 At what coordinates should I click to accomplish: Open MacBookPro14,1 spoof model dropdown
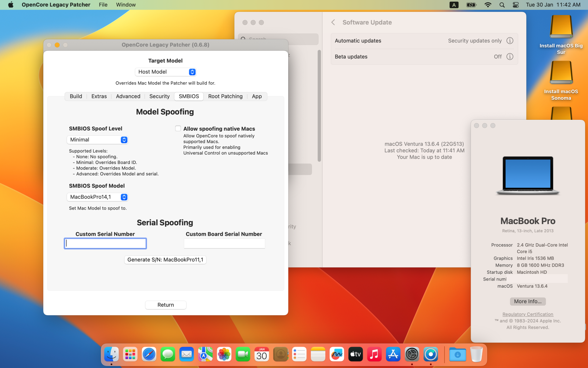click(x=98, y=197)
